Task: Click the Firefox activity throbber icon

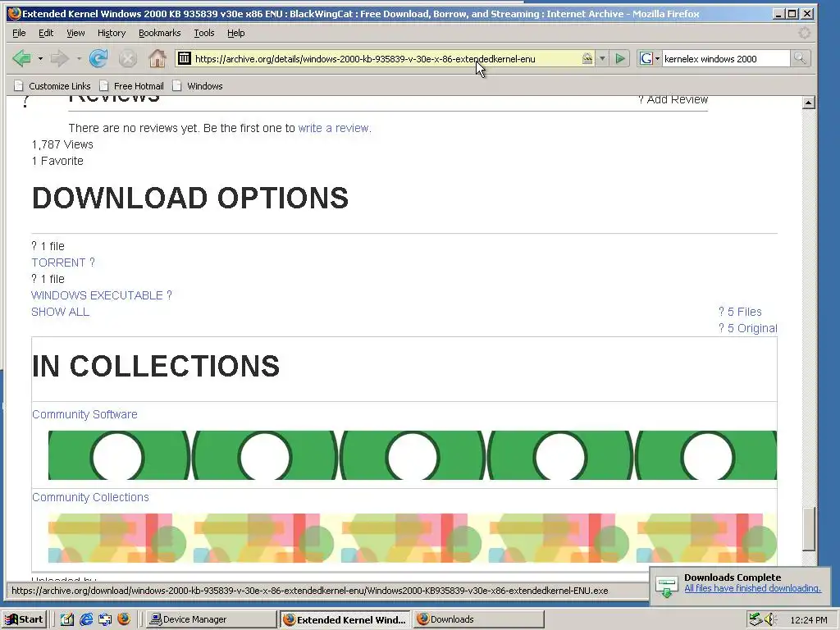Action: pyautogui.click(x=804, y=33)
